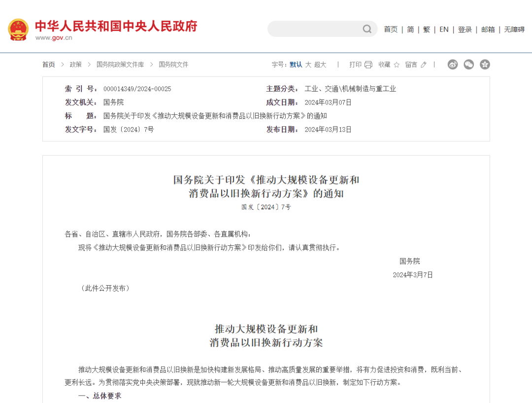Select 繁 traditional Chinese option
This screenshot has width=532, height=403.
pyautogui.click(x=427, y=30)
